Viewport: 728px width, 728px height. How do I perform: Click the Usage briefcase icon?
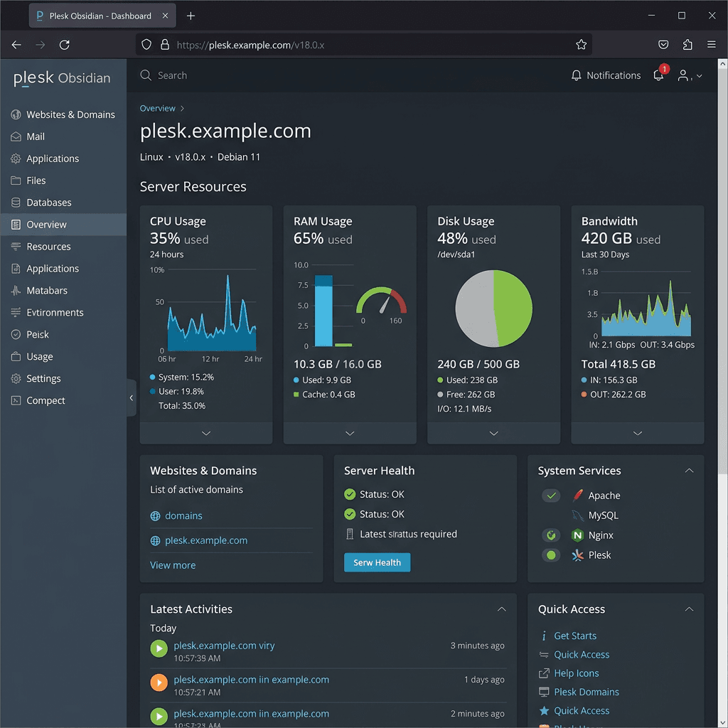16,357
